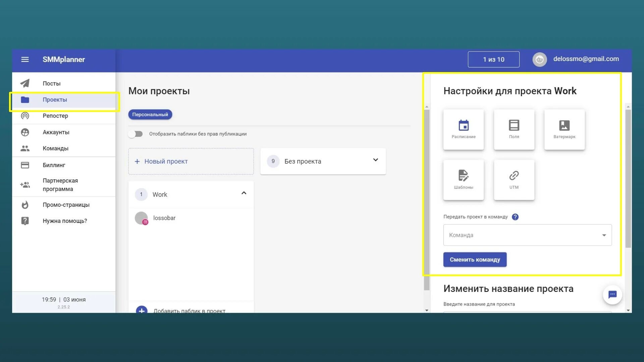Viewport: 644px width, 362px height.
Task: Click the settings panel vertical scrollbar
Action: (628, 178)
